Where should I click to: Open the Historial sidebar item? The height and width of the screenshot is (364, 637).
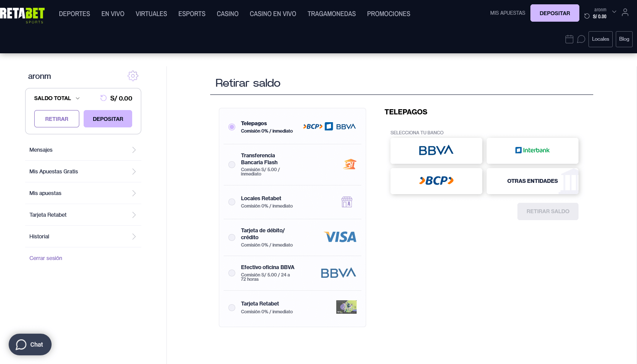pyautogui.click(x=83, y=237)
